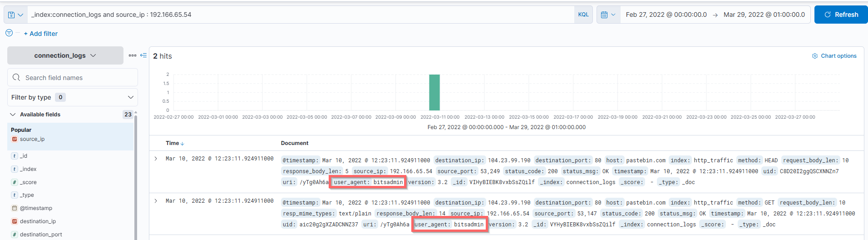Select the _score field in sidebar
Screen dimensions: 868x240
28,182
